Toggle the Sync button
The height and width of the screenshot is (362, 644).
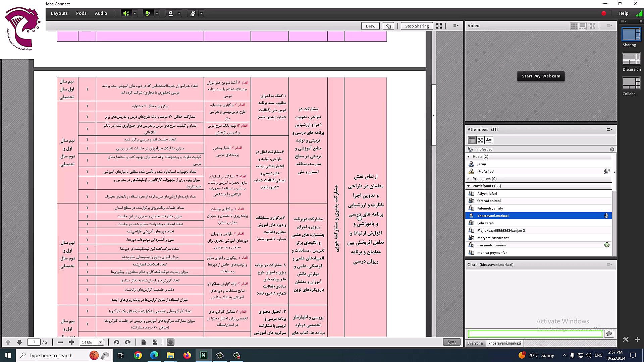pos(451,342)
